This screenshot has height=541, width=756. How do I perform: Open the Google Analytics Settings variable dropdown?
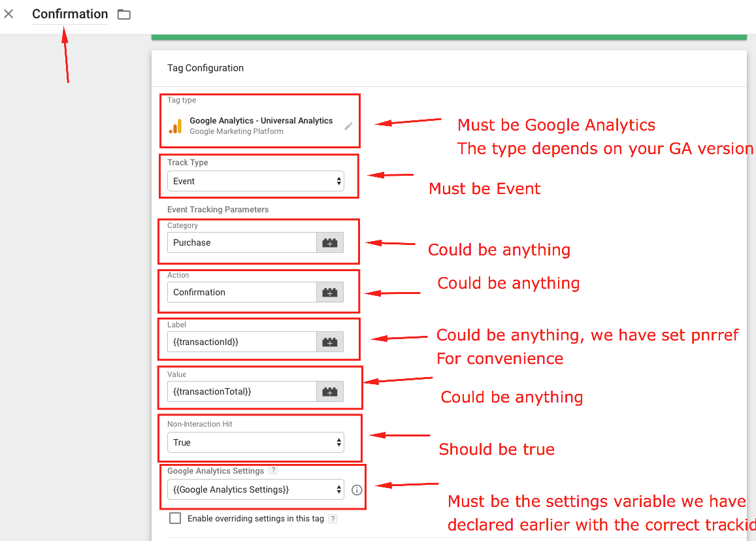point(255,489)
